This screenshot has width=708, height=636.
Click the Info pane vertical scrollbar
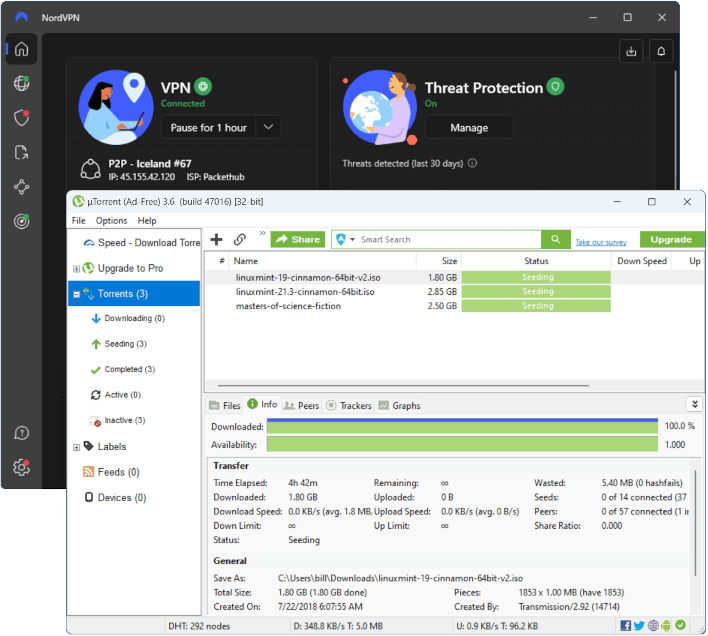pos(695,522)
